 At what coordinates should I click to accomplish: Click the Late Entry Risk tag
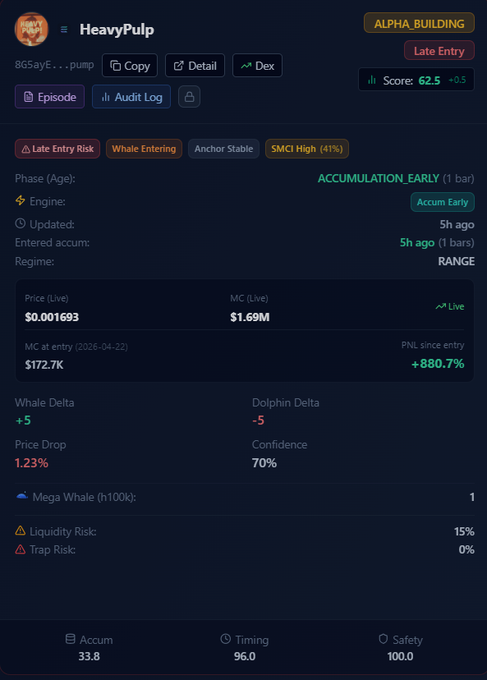pyautogui.click(x=58, y=149)
